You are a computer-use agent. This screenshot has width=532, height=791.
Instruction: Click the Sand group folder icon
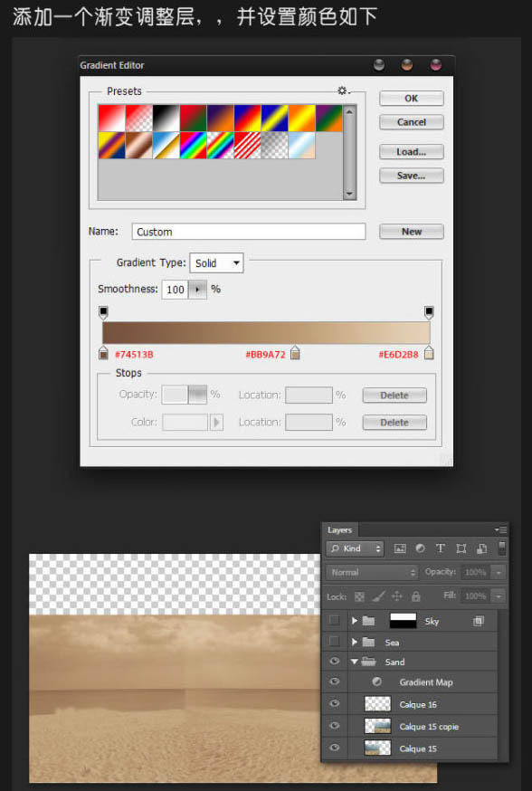(369, 662)
